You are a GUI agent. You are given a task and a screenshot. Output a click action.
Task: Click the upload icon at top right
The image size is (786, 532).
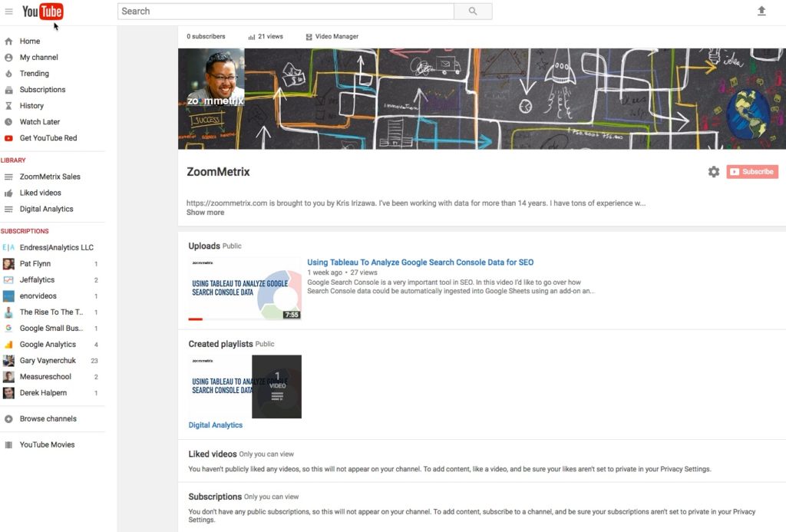click(761, 12)
